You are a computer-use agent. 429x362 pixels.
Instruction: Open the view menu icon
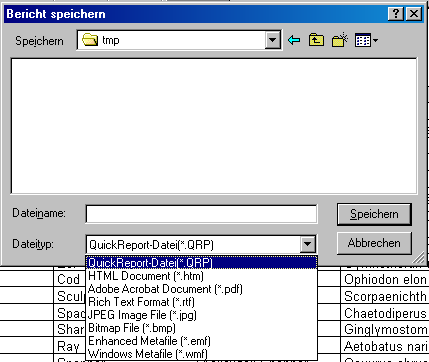[x=366, y=41]
